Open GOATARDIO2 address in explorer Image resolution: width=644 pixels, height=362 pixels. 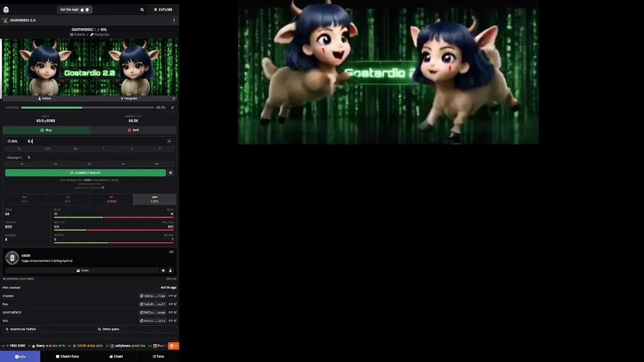[x=173, y=313]
